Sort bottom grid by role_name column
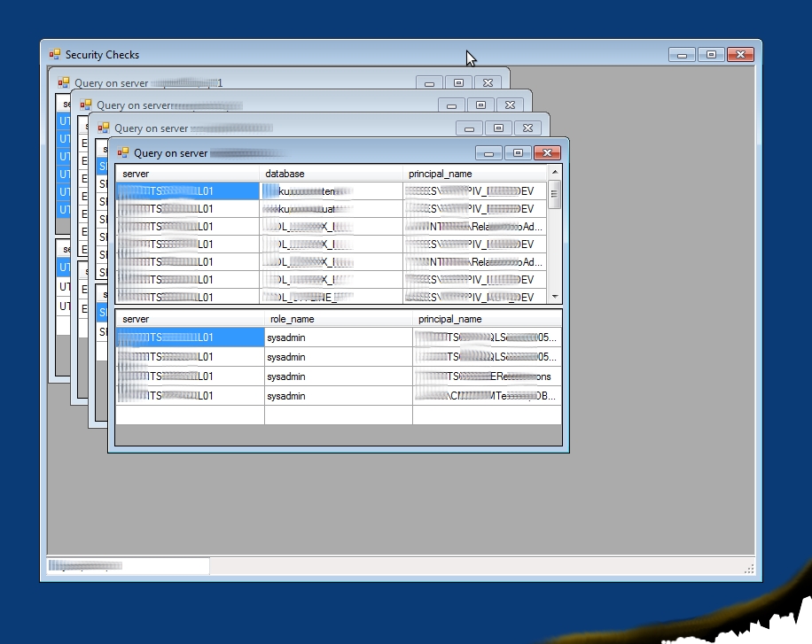 click(337, 319)
